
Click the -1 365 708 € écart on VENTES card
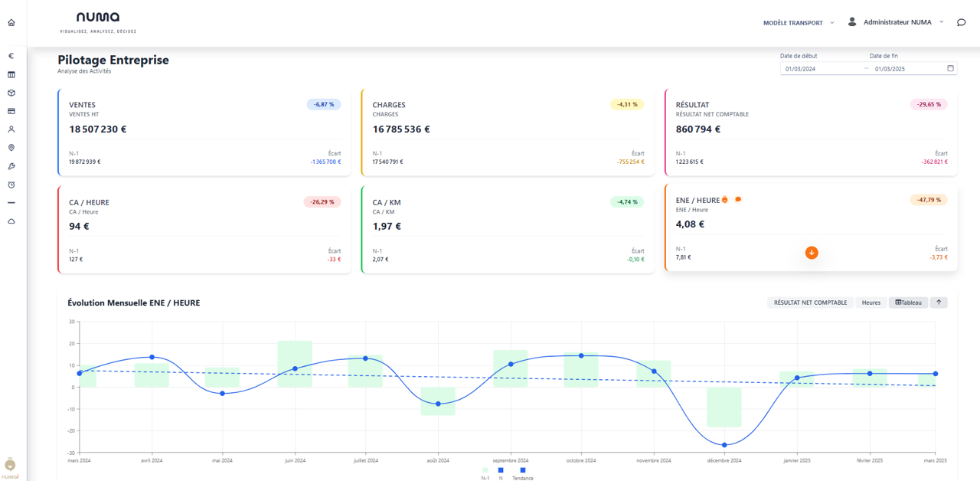325,162
